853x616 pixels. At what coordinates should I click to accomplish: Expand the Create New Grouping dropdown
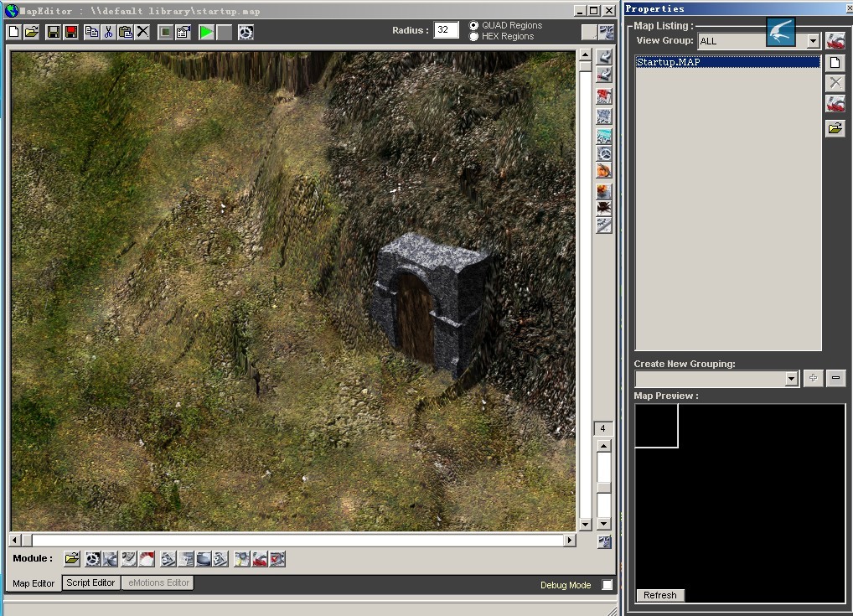coord(792,378)
